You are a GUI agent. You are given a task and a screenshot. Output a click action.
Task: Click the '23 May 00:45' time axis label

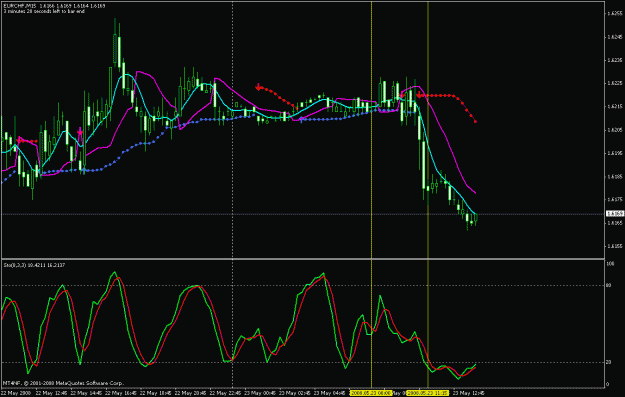coord(259,393)
